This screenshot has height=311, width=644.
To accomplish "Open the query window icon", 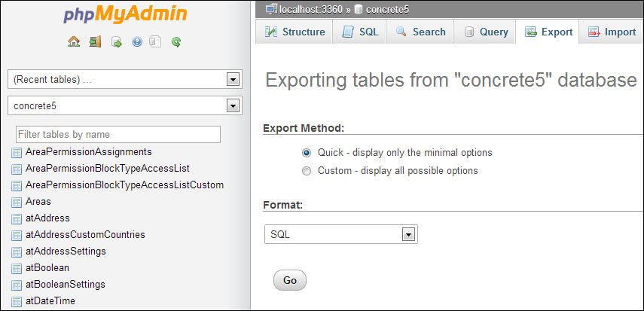I will (116, 42).
